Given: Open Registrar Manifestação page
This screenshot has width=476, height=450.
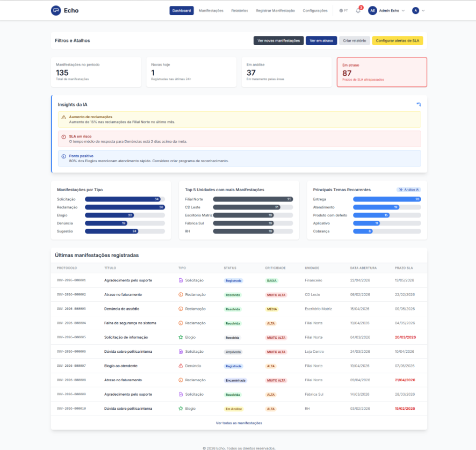Looking at the screenshot, I should [276, 11].
